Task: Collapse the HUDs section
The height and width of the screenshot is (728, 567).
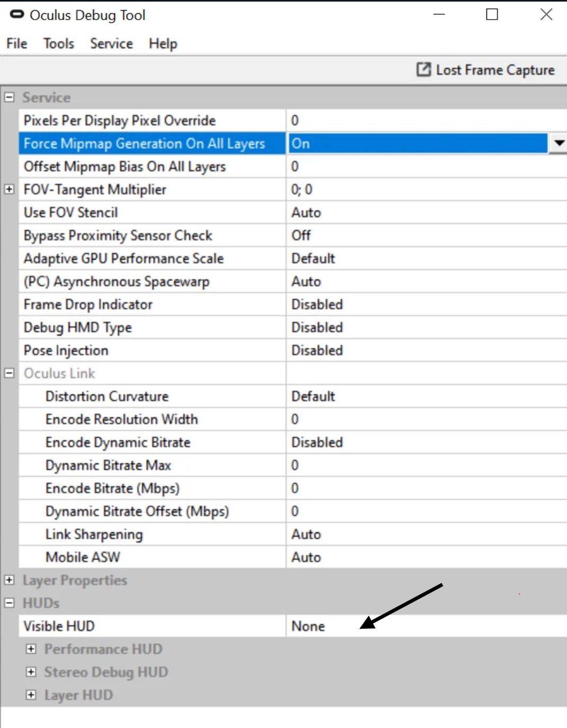Action: 9,603
